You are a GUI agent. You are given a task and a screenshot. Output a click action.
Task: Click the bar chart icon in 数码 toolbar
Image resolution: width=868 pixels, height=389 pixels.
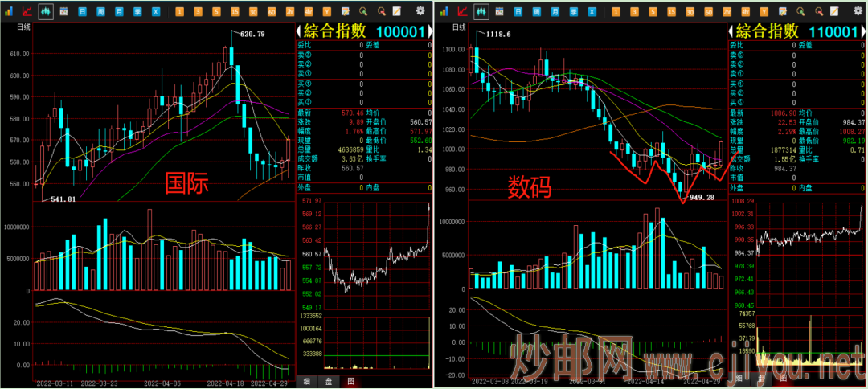click(443, 12)
